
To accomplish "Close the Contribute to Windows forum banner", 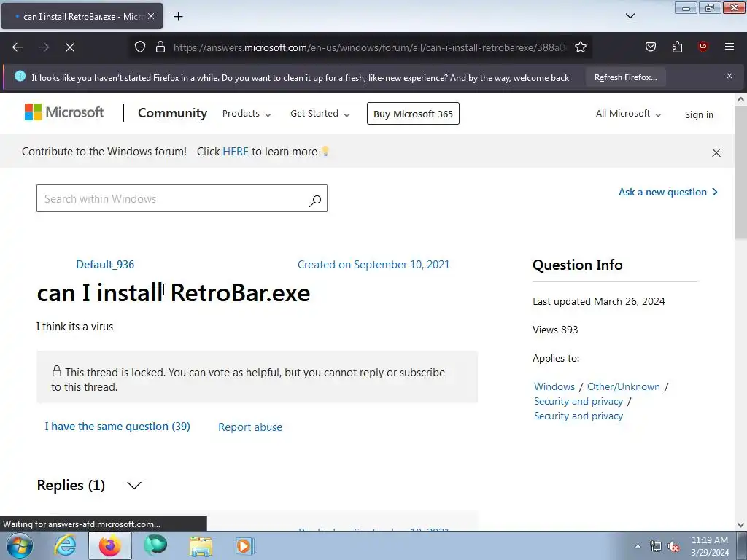I will pos(716,153).
